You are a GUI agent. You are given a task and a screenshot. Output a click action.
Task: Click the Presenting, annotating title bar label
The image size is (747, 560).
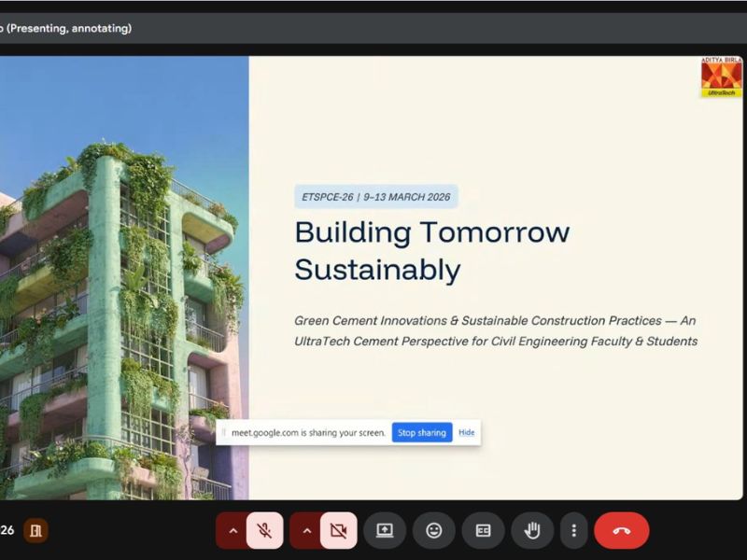click(67, 28)
